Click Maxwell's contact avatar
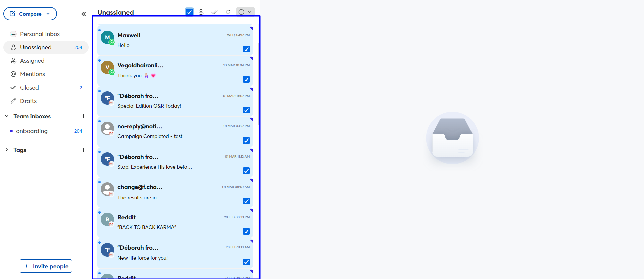644x279 pixels. [x=107, y=38]
